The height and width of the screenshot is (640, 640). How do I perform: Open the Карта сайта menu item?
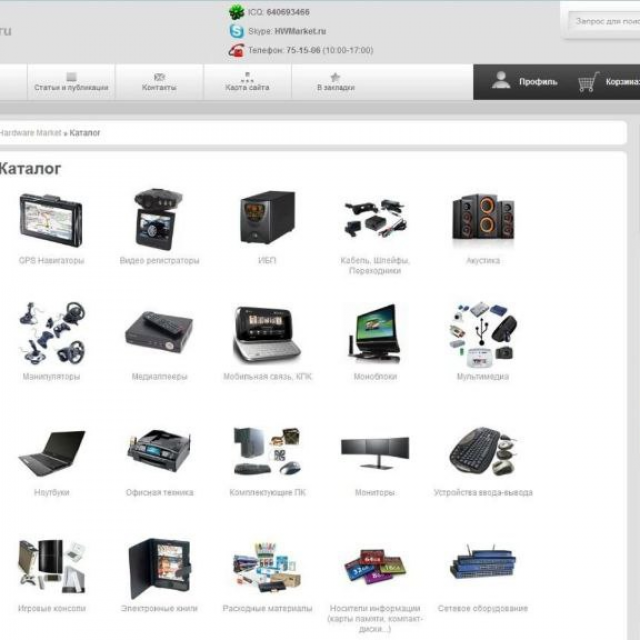tap(247, 82)
